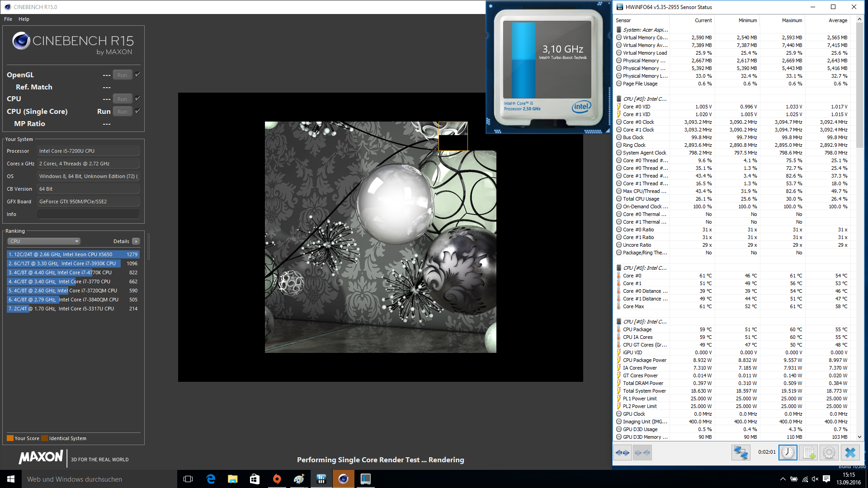Screen dimensions: 868x488
Task: Click the collapse columns arrows button in HWiNFO
Action: 642,452
